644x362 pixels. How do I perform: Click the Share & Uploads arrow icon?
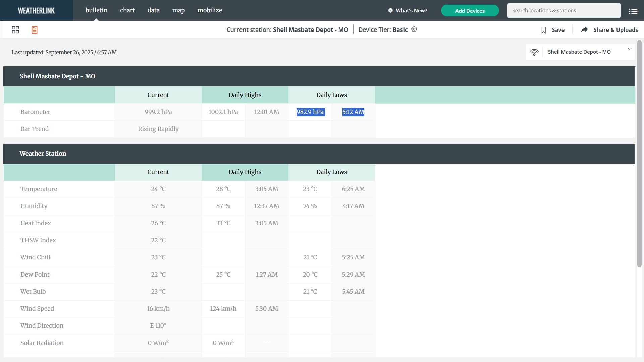[x=584, y=29]
